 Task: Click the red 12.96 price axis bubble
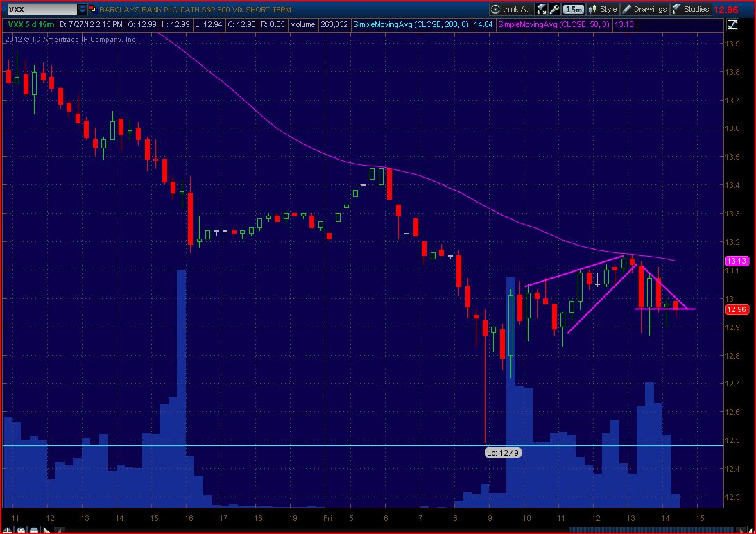coord(737,309)
